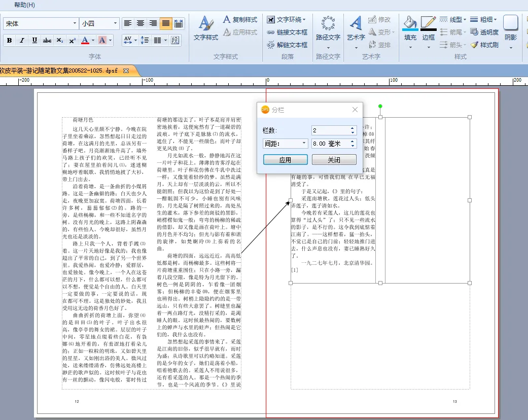
Task: Open the 文字样式 text style tool
Action: pos(205,28)
